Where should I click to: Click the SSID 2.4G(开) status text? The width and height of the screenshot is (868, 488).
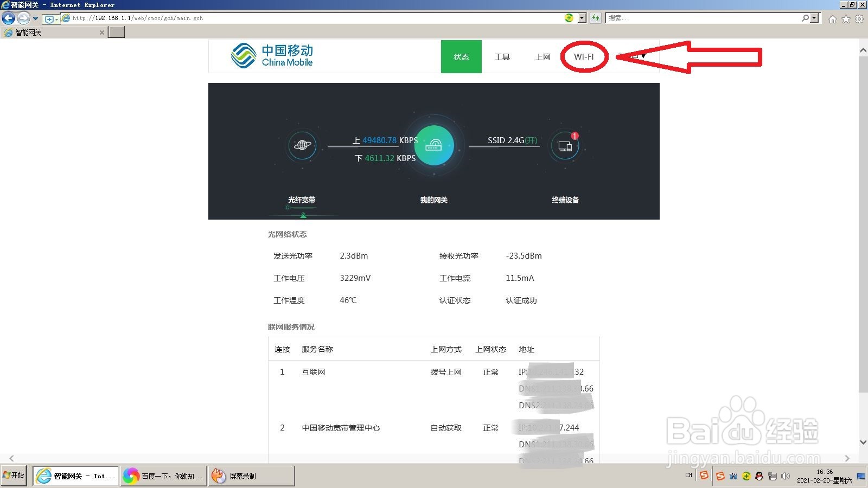[512, 140]
